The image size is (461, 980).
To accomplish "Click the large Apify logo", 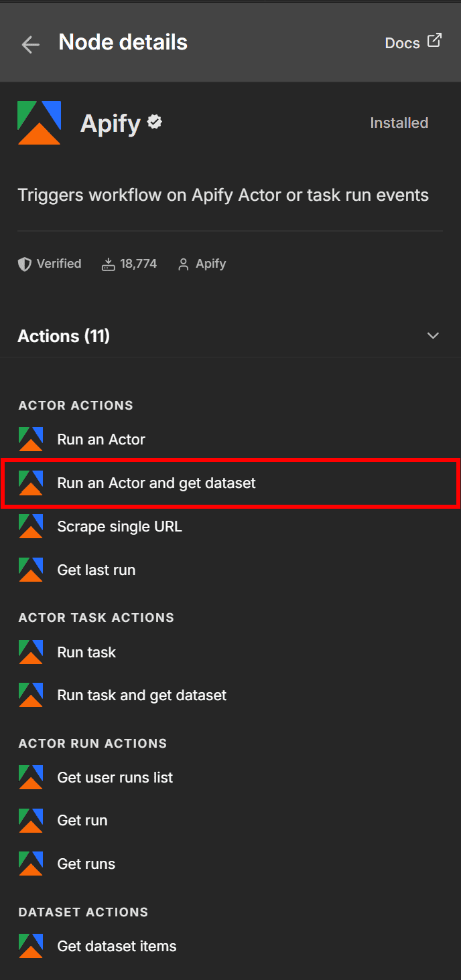I will (x=40, y=122).
